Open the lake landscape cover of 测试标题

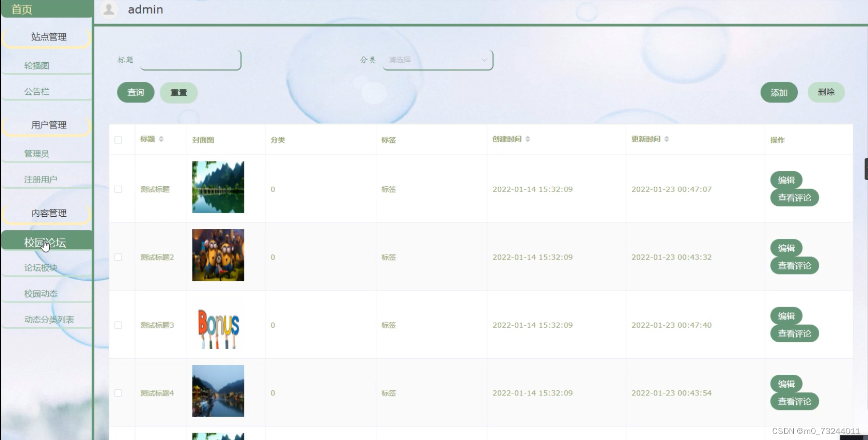coord(218,187)
